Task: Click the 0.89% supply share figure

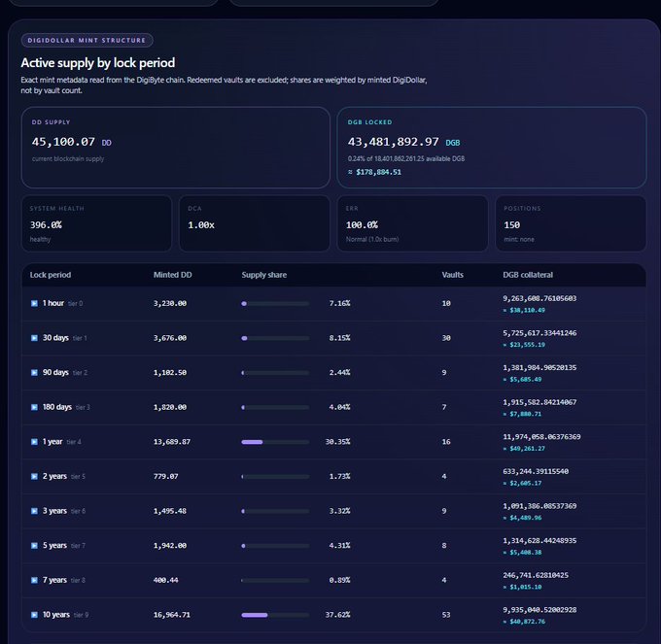Action: [340, 580]
